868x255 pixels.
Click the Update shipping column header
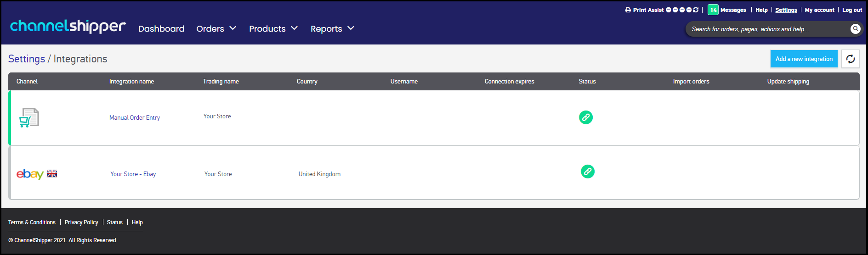[788, 81]
